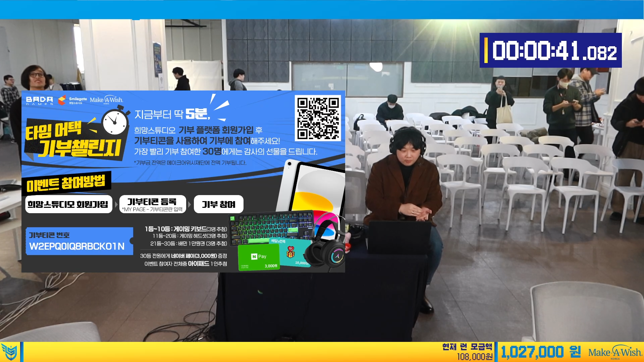Click the 타임 어택 기부챌린지 title
The width and height of the screenshot is (644, 362).
coord(73,140)
